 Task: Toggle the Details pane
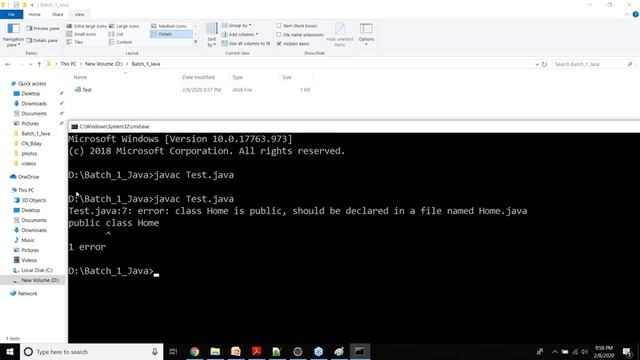pos(42,40)
